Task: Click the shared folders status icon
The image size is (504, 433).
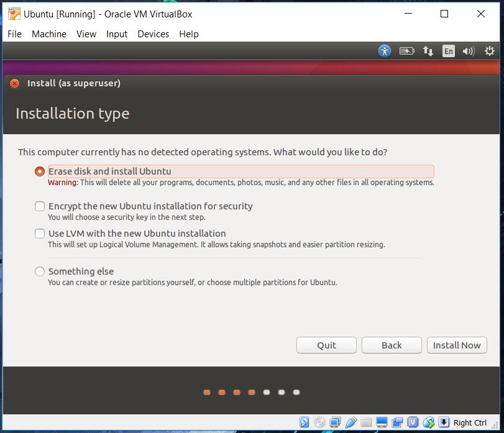Action: pyautogui.click(x=366, y=422)
